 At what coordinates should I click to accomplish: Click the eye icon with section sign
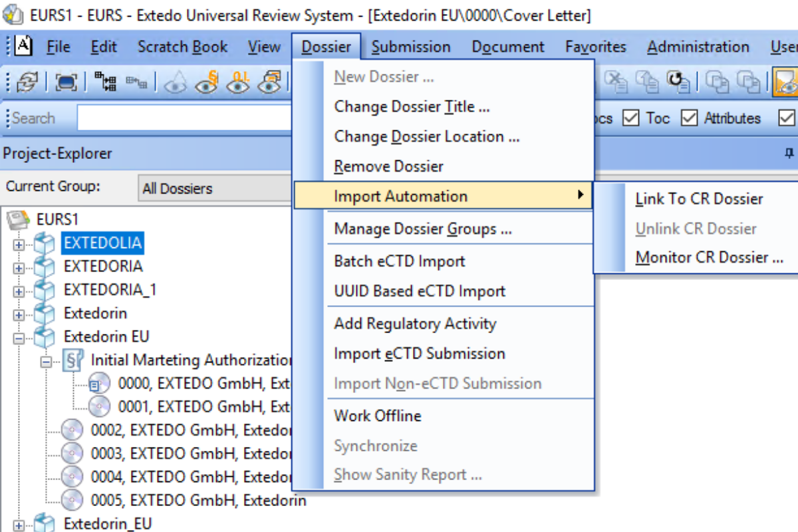(207, 82)
